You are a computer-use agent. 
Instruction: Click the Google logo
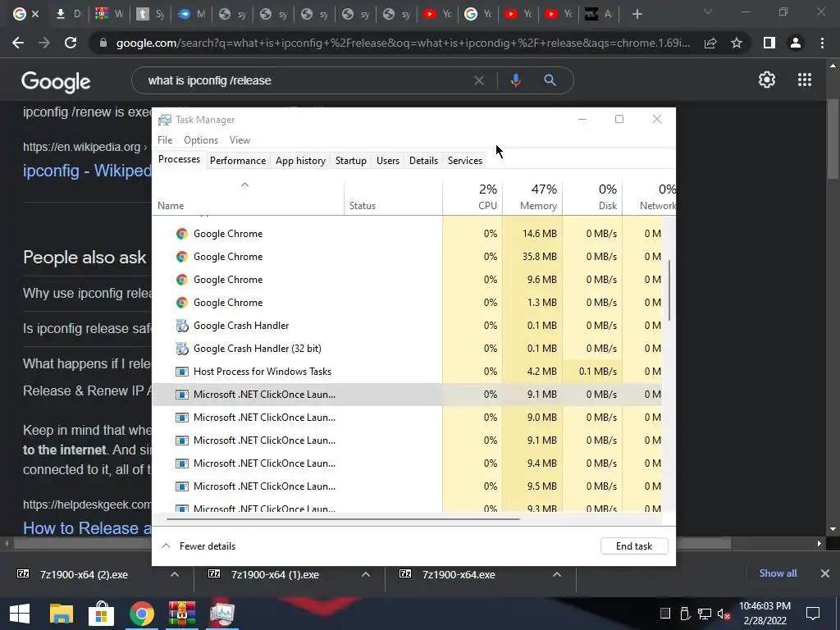tap(56, 81)
